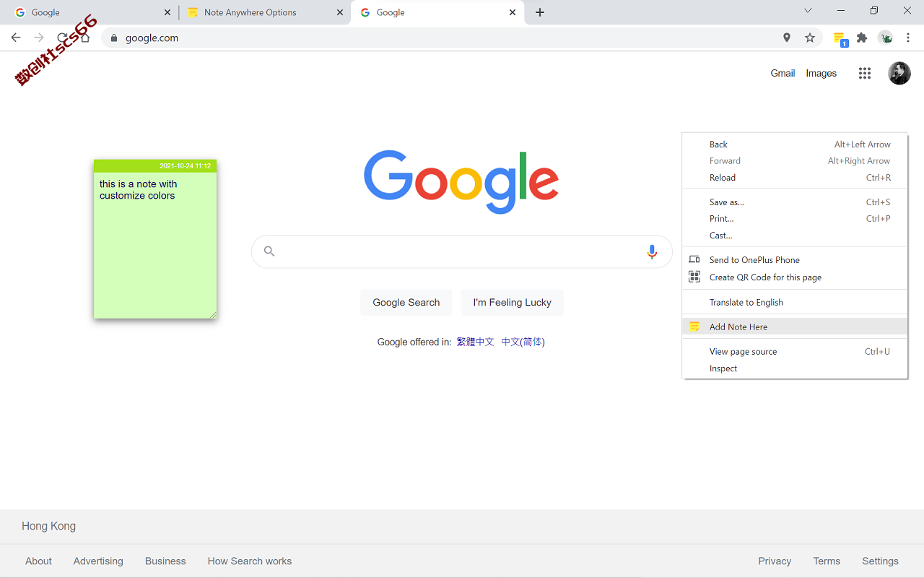Click the Google logo
The image size is (924, 578).
[461, 182]
